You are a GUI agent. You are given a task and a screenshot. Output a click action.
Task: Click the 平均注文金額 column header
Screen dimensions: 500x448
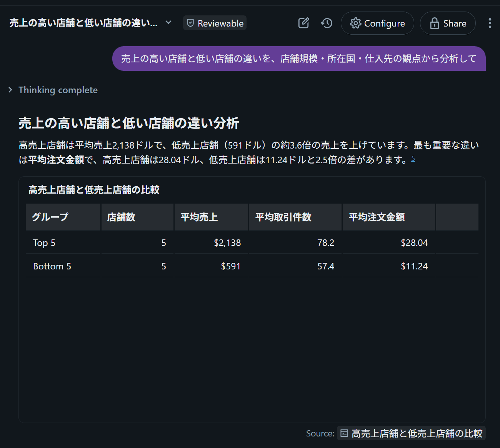pyautogui.click(x=377, y=217)
